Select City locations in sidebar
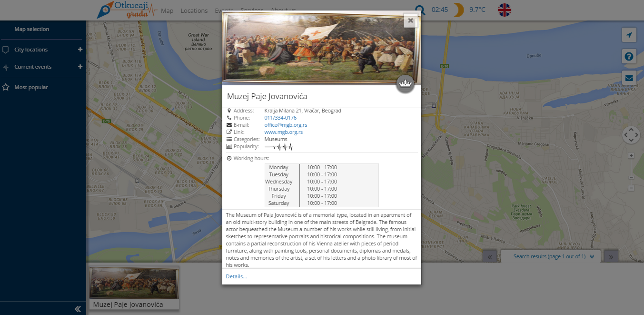The image size is (644, 315). click(31, 50)
